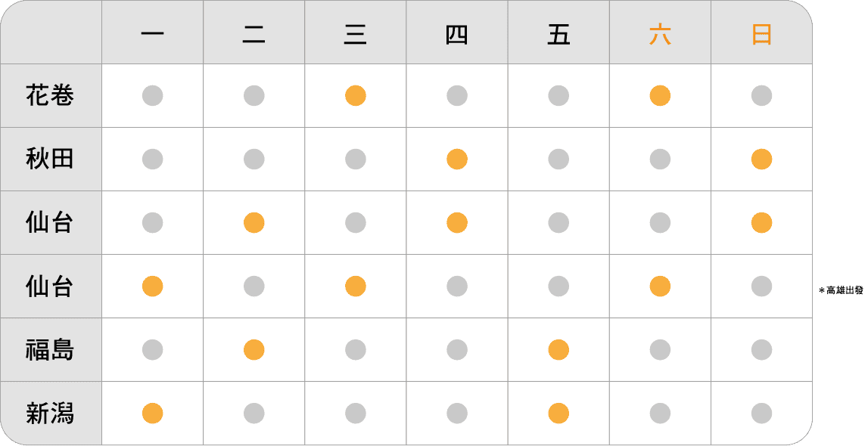The image size is (868, 446).
Task: Click the gray dot for 福島 on 三
Action: coord(356,350)
